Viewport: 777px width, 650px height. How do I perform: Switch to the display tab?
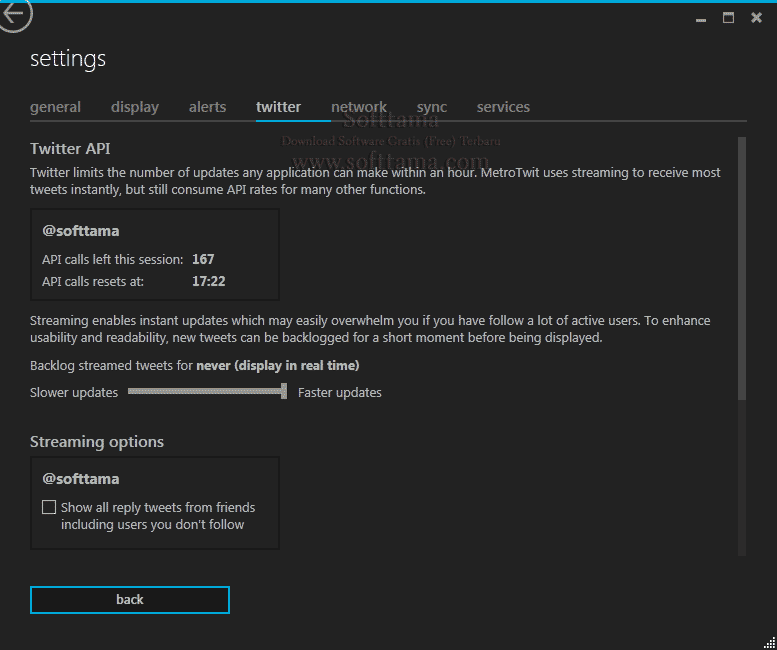tap(135, 107)
